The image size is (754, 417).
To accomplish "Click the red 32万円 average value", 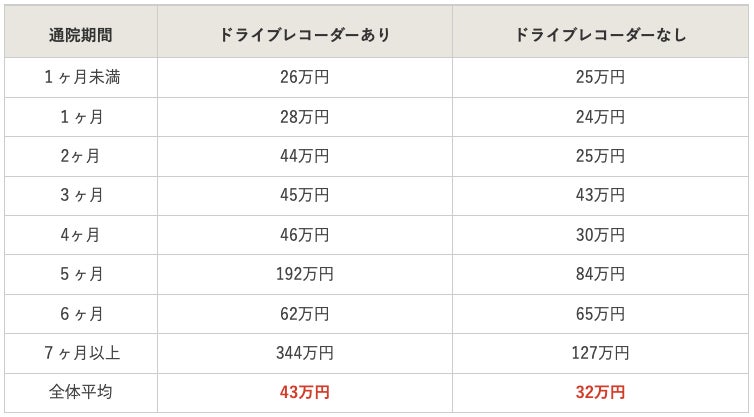I will pos(600,392).
